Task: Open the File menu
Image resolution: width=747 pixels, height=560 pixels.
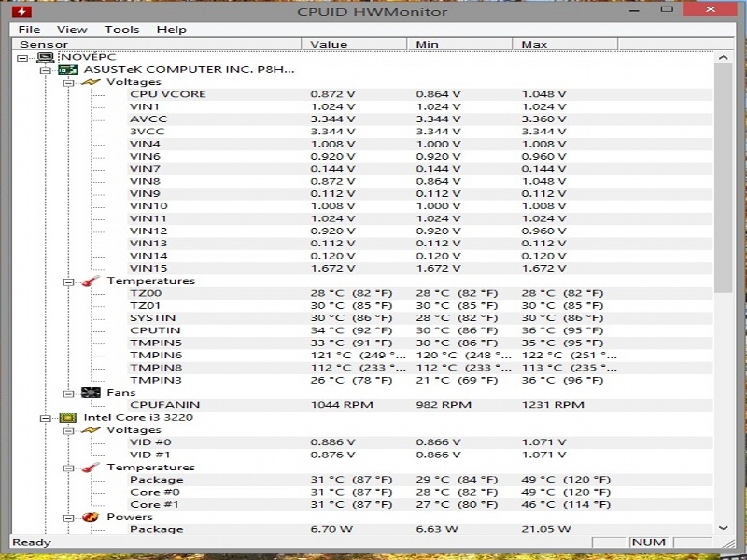Action: [x=29, y=30]
